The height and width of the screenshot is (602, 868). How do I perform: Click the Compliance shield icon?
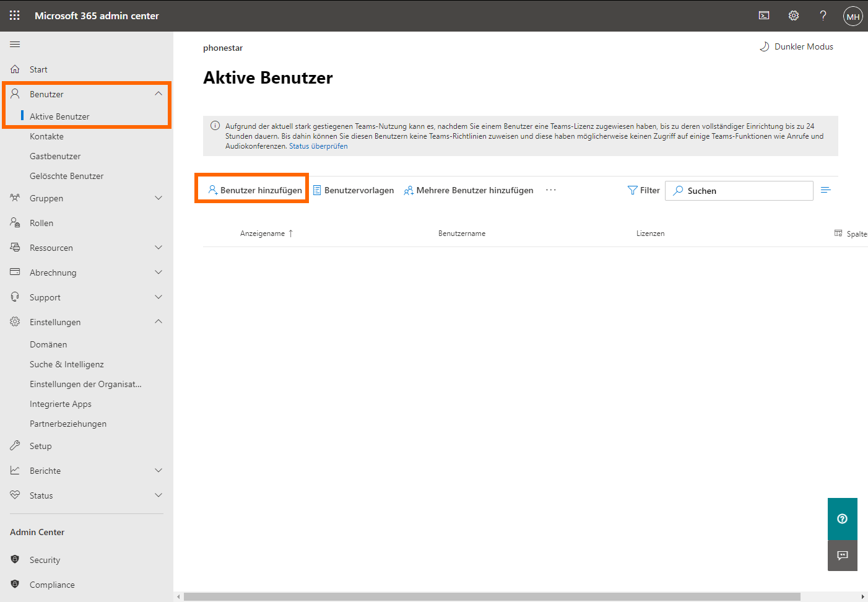coord(15,584)
